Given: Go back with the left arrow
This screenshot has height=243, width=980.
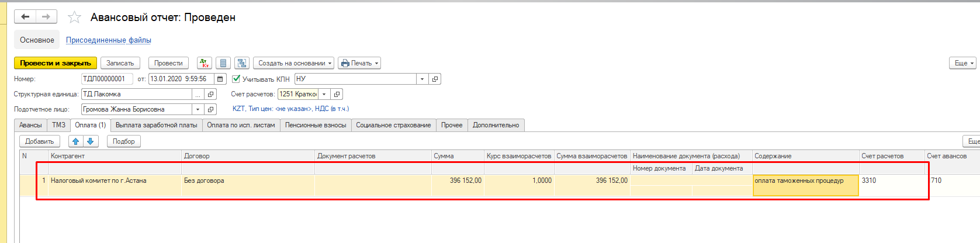Looking at the screenshot, I should click(25, 17).
